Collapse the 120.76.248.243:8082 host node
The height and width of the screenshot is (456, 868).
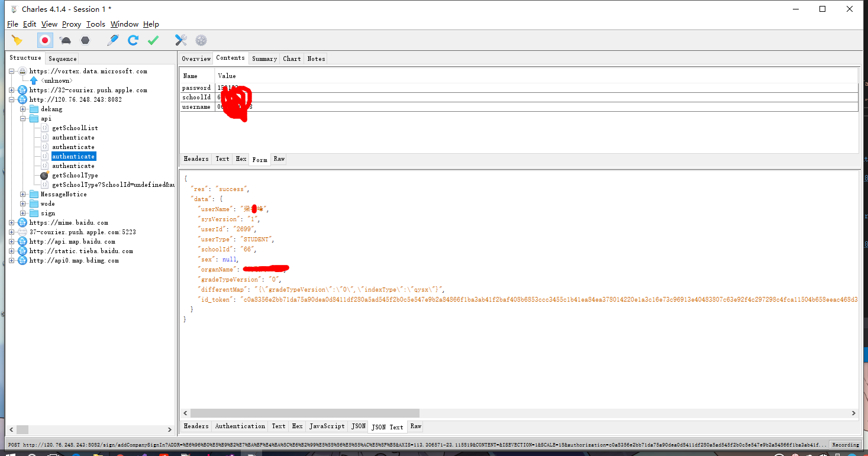[12, 99]
